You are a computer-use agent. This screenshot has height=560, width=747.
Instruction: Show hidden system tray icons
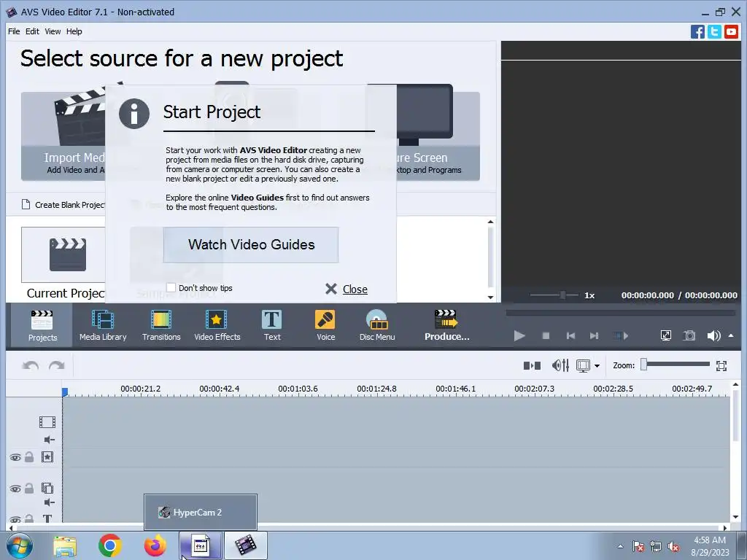pyautogui.click(x=620, y=546)
